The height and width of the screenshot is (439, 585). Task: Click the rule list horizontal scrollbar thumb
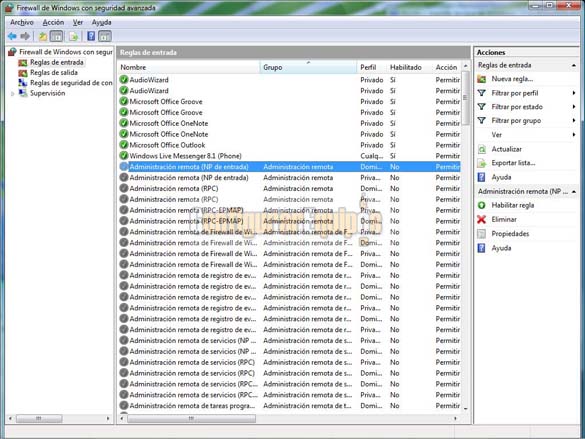(x=191, y=418)
